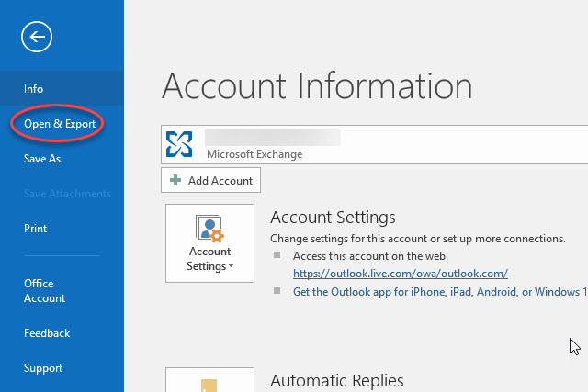Image resolution: width=588 pixels, height=392 pixels.
Task: Click the Account Settings section heading
Action: (333, 218)
